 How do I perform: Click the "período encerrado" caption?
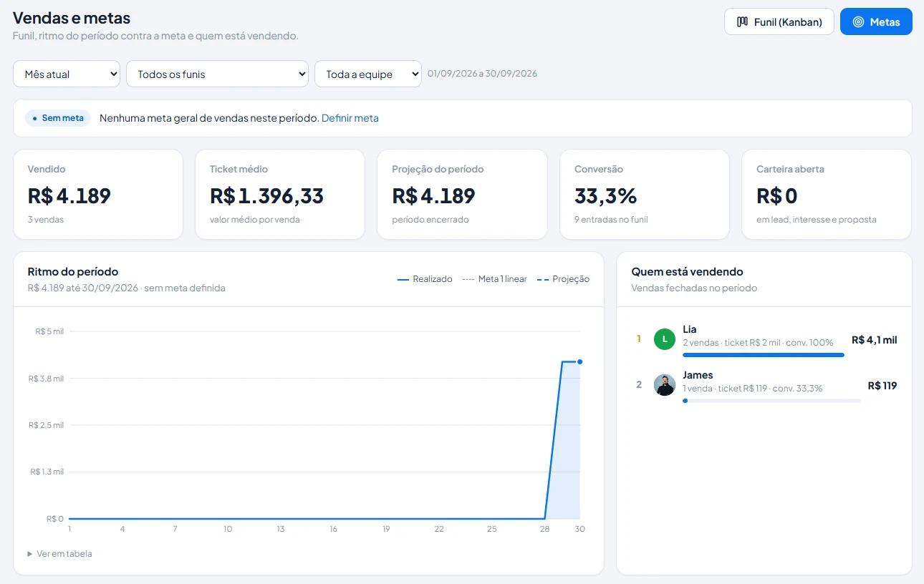coord(430,220)
